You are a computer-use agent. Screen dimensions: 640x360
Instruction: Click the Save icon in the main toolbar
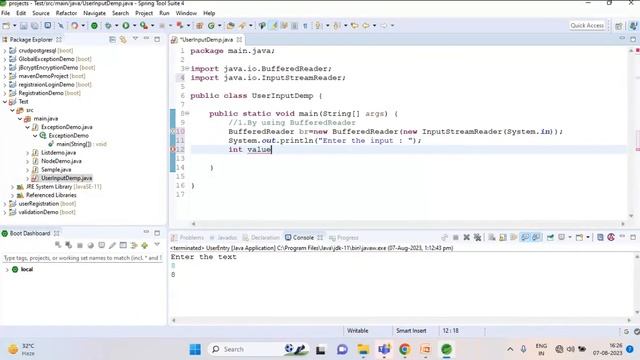24,26
